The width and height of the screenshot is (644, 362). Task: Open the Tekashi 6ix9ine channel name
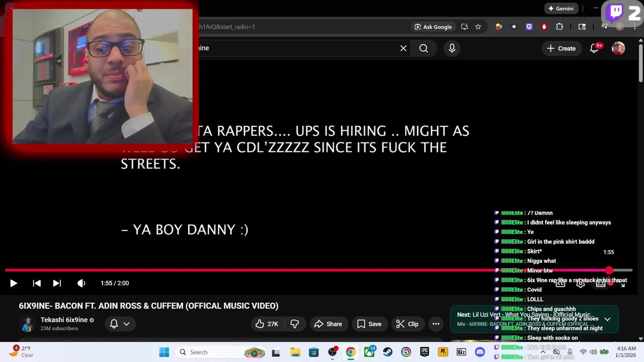[x=64, y=320]
